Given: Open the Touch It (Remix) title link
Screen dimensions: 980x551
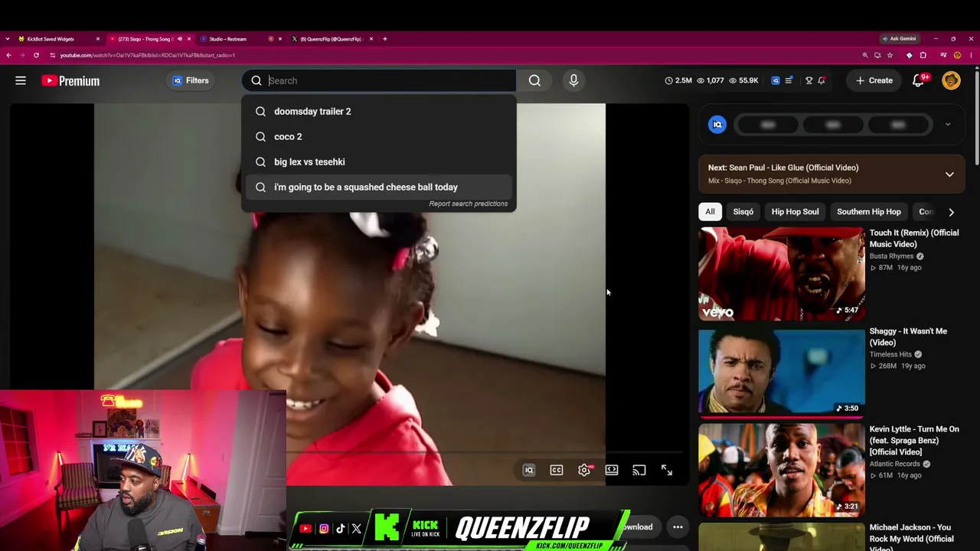Looking at the screenshot, I should point(914,239).
